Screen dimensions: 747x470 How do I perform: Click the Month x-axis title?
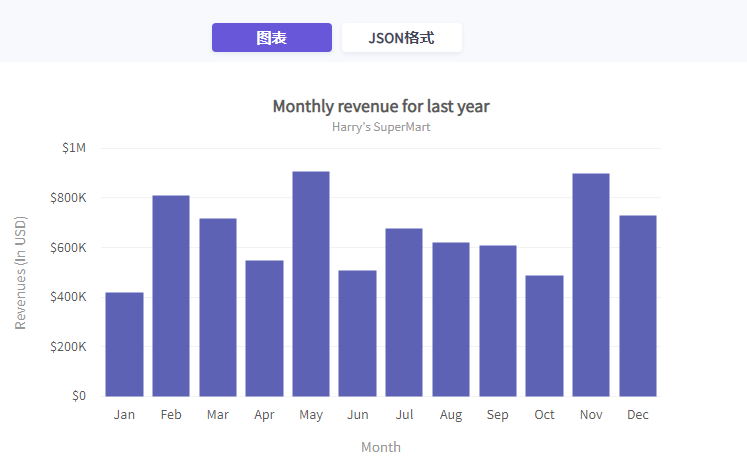click(381, 447)
